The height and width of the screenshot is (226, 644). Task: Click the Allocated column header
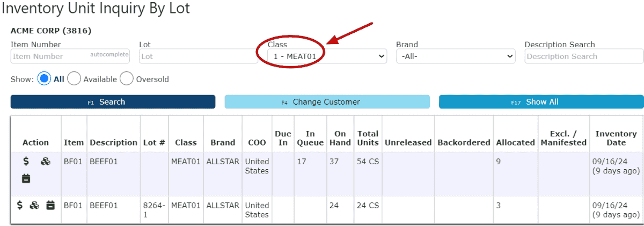[x=515, y=142]
